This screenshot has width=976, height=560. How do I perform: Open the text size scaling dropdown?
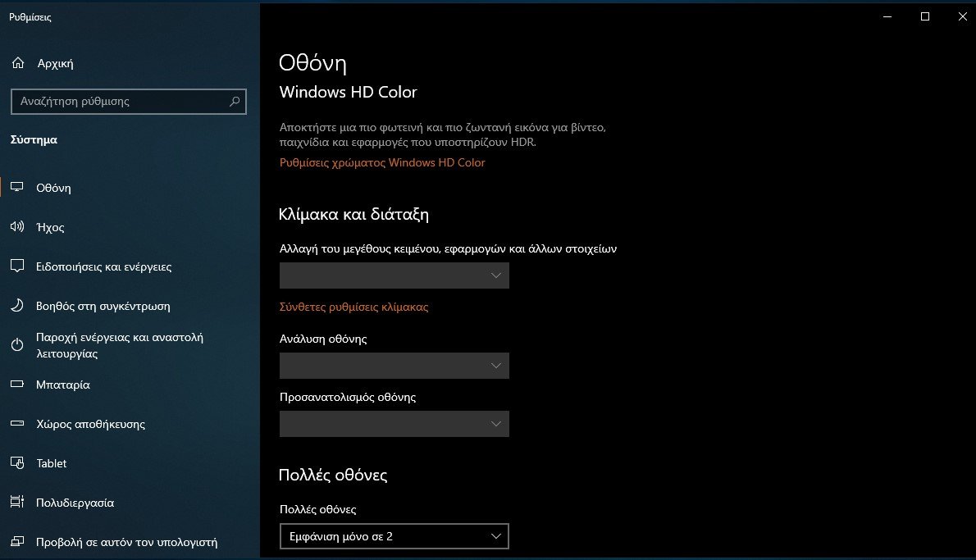click(394, 275)
